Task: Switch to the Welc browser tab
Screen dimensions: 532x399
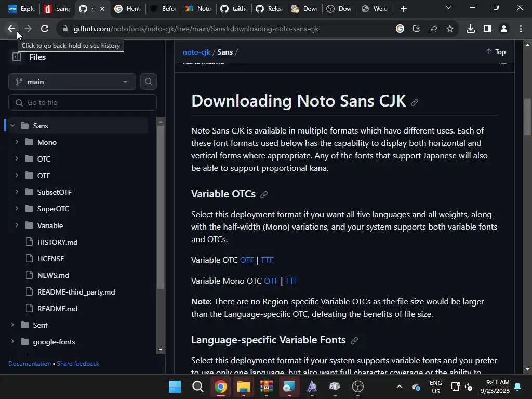Action: 375,9
